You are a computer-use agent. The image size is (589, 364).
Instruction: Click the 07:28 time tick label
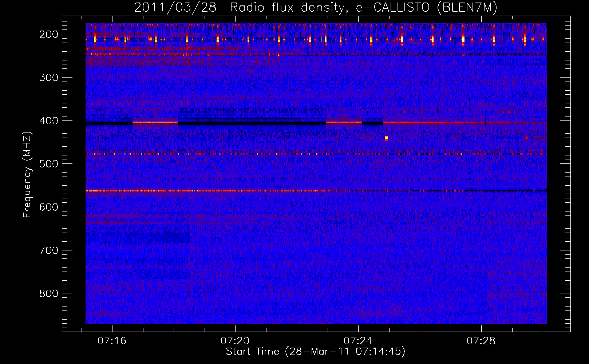tap(481, 341)
